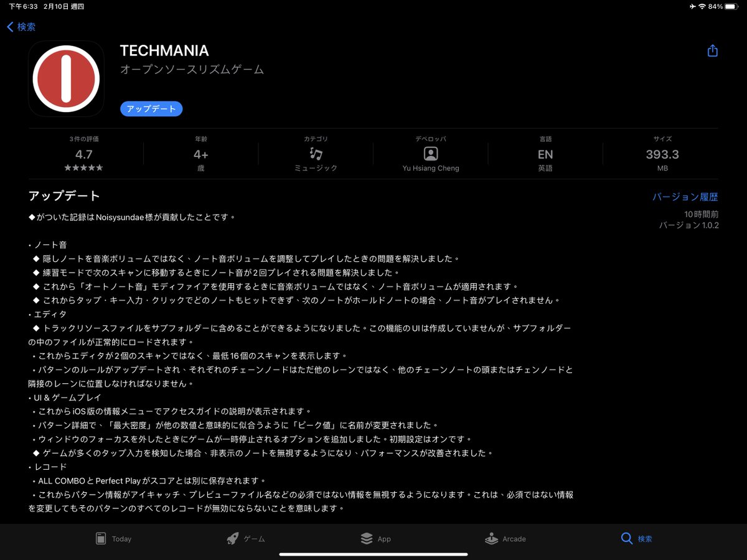747x560 pixels.
Task: Tap the アップデート section heading
Action: tap(64, 196)
